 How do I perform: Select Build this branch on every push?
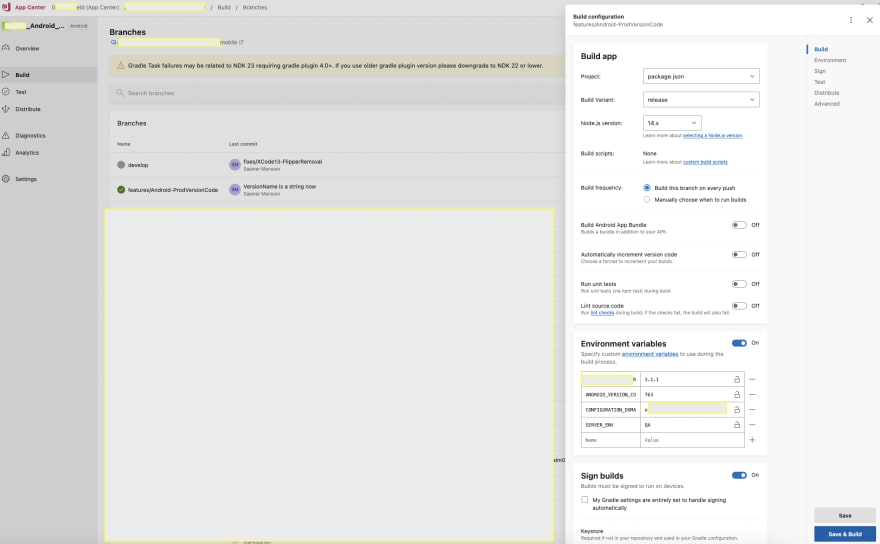point(647,188)
